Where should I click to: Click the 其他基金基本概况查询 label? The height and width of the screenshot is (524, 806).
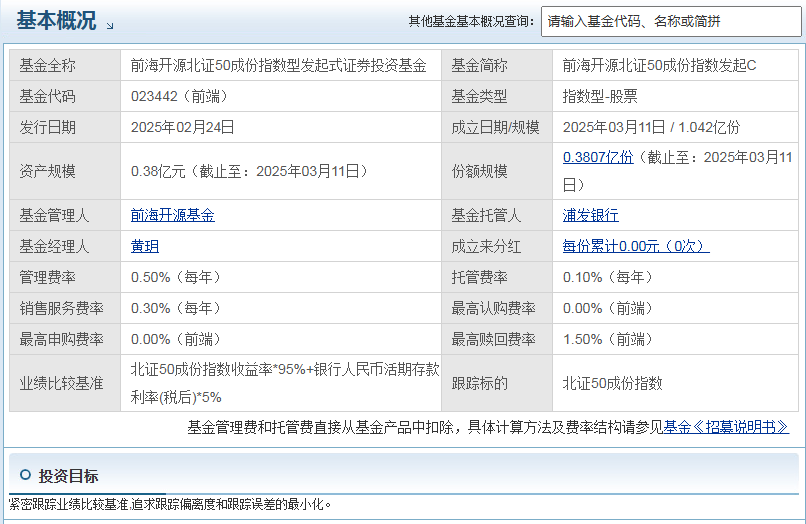[471, 22]
